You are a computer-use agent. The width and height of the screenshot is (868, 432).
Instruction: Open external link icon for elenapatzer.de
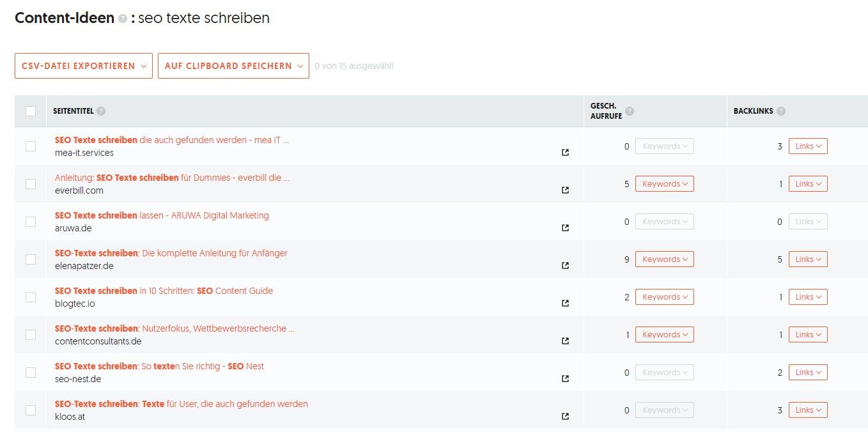[565, 266]
